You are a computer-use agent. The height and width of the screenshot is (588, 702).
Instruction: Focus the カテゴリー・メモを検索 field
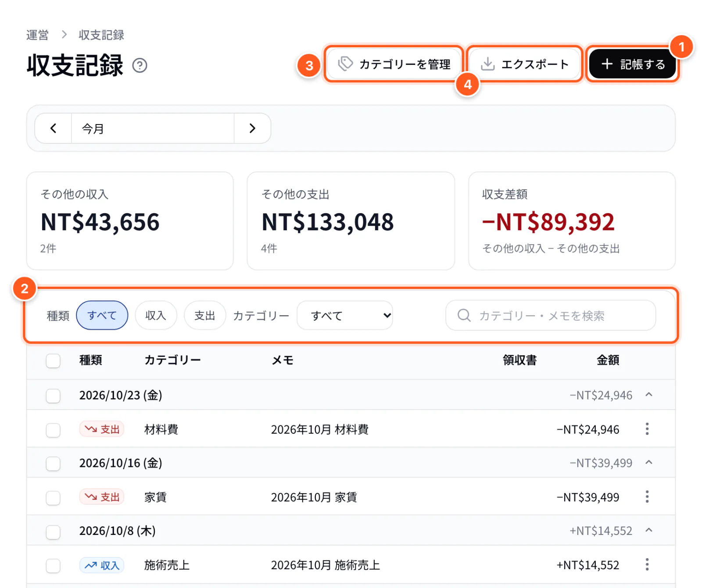(x=551, y=315)
